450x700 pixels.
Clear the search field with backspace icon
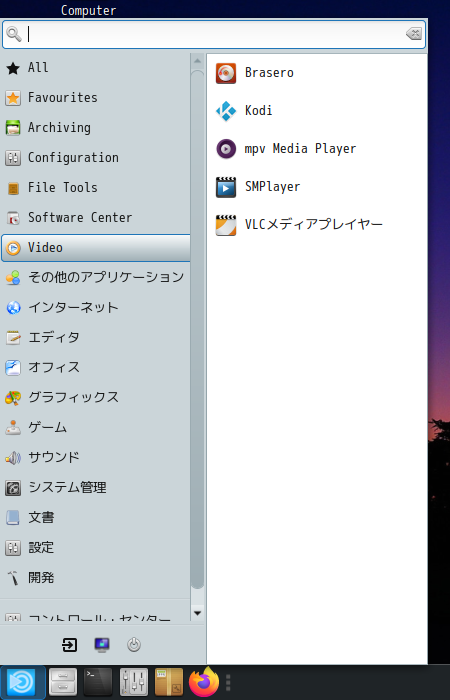(414, 33)
